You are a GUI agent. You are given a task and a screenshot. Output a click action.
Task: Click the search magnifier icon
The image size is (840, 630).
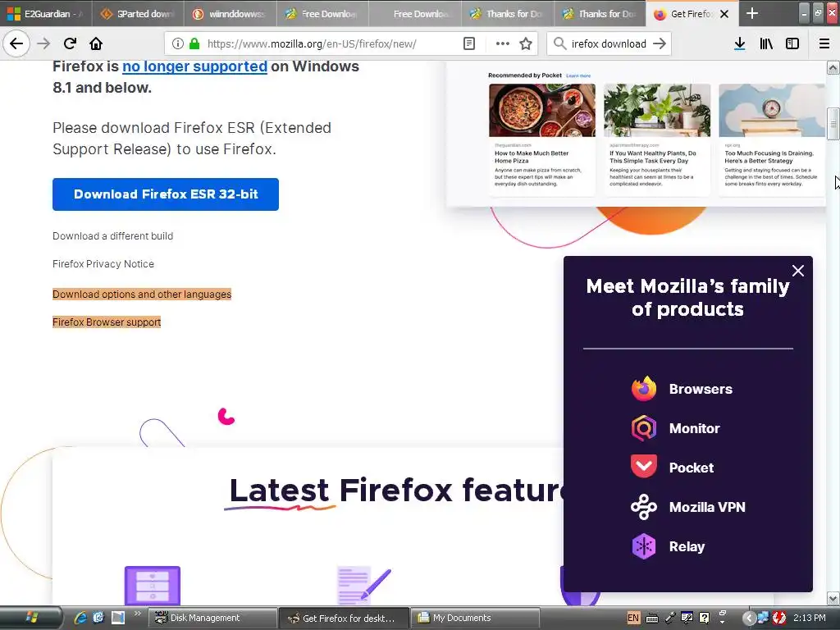(559, 43)
